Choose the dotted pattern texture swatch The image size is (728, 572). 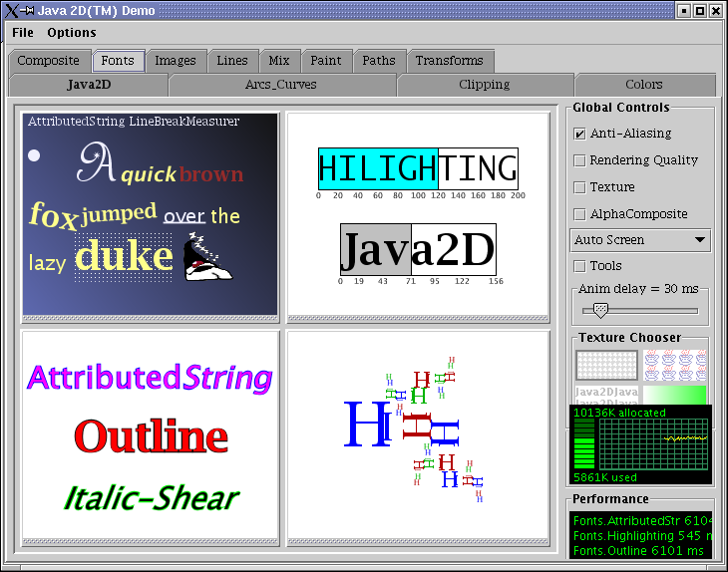(x=606, y=365)
